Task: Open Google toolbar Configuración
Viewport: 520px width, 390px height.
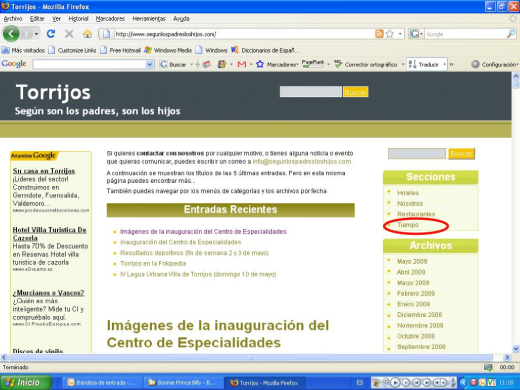Action: (x=495, y=64)
